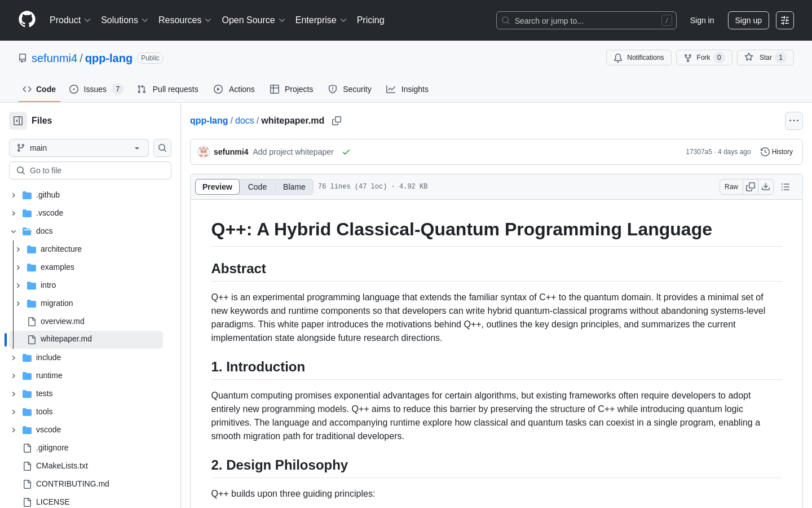Image resolution: width=812 pixels, height=508 pixels.
Task: Open the Enterprise menu
Action: point(321,20)
